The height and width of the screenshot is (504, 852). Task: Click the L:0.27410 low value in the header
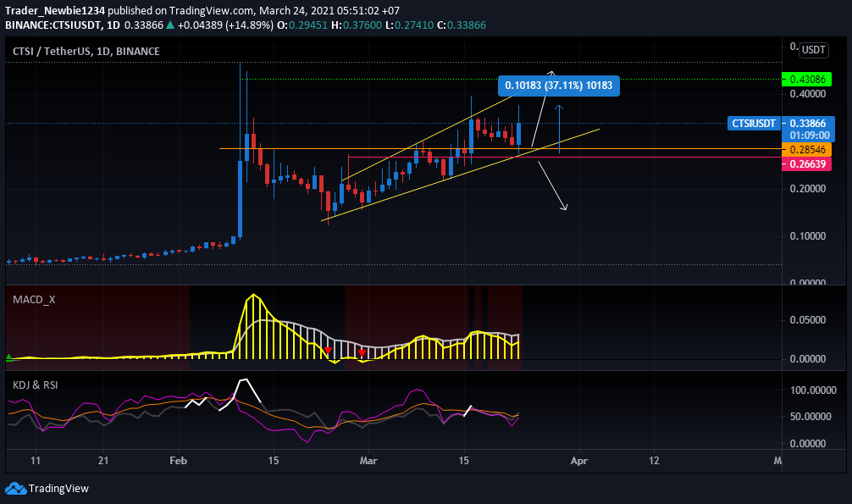[410, 25]
